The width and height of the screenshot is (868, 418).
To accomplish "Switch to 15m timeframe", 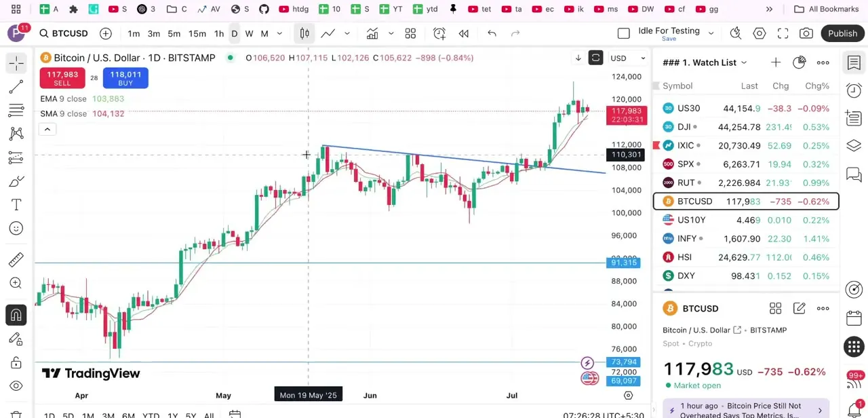I will 197,33.
